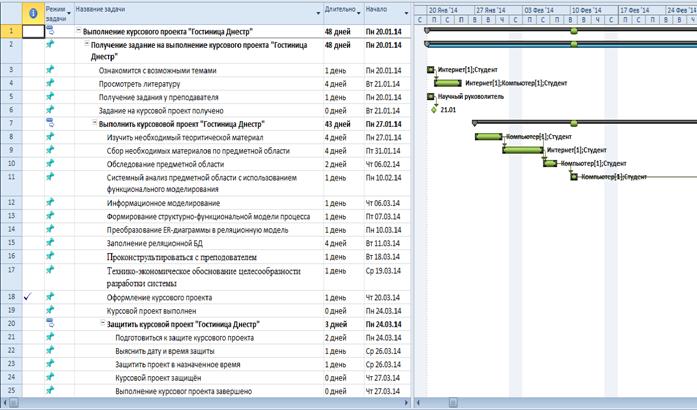The height and width of the screenshot is (410, 697).
Task: Click the task mode icon in row 1
Action: point(50,30)
